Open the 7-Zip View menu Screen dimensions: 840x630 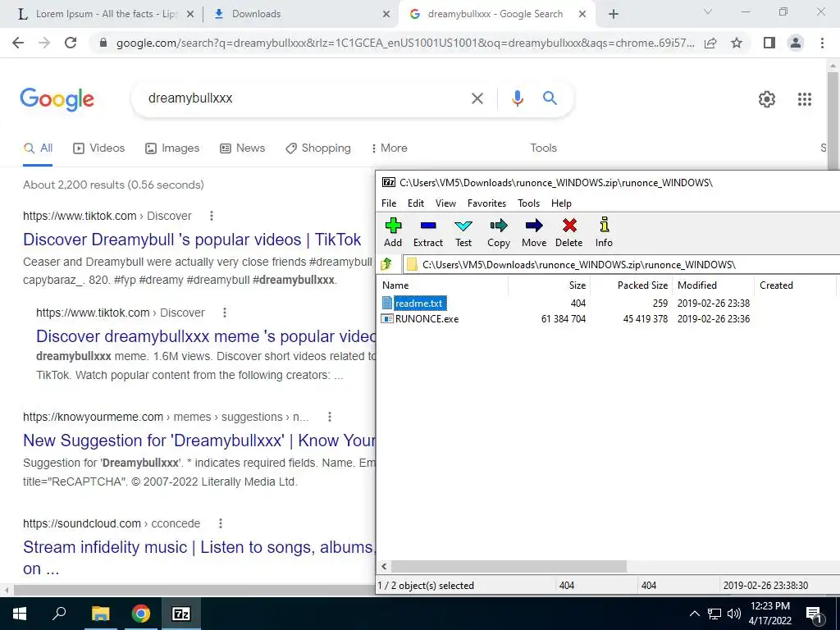click(445, 203)
